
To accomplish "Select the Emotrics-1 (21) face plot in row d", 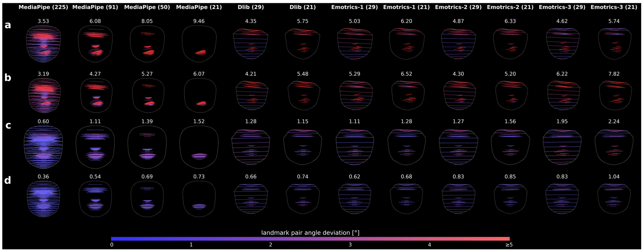I will pyautogui.click(x=407, y=199).
